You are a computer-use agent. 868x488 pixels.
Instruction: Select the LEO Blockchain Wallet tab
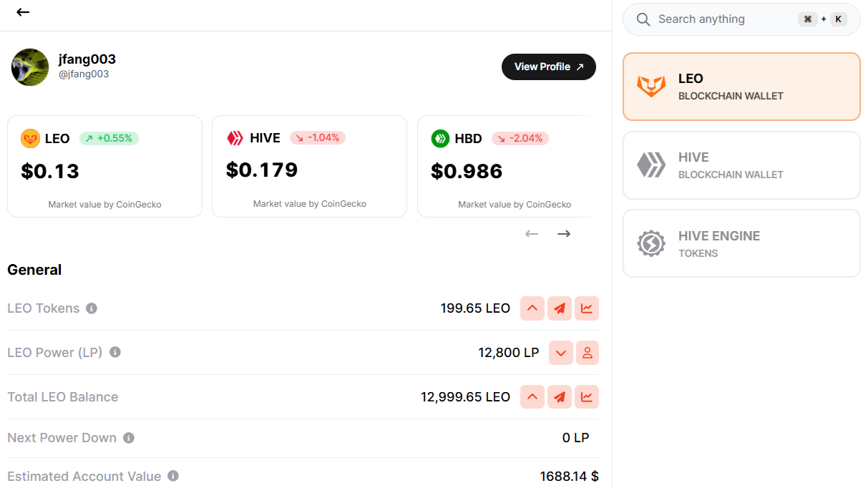741,87
